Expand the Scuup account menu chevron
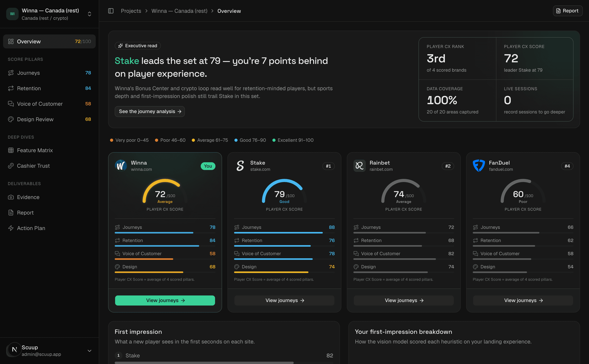The width and height of the screenshot is (589, 364). pyautogui.click(x=89, y=351)
